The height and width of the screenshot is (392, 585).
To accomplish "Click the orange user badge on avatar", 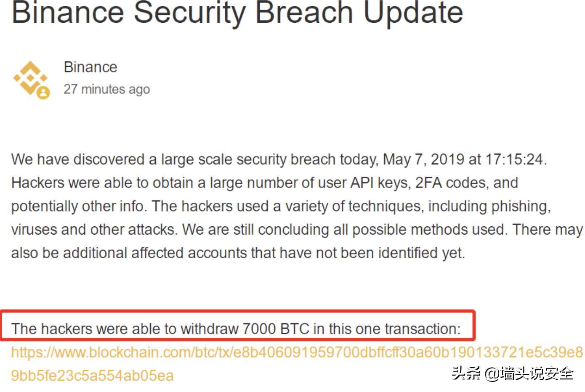I will [x=43, y=93].
